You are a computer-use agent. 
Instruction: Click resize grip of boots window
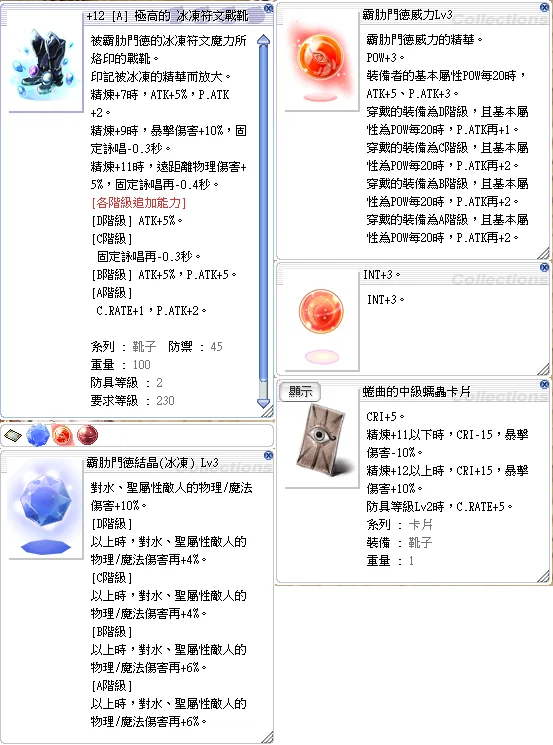pos(267,411)
